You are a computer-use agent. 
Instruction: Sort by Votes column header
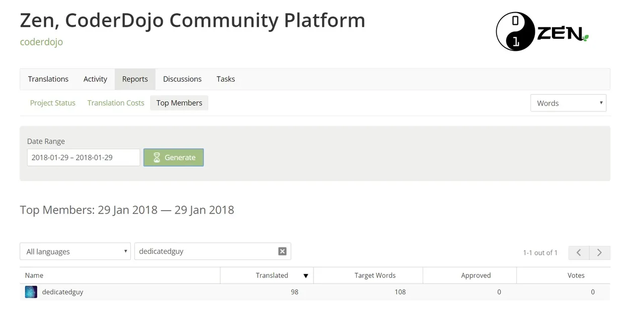pos(563,275)
